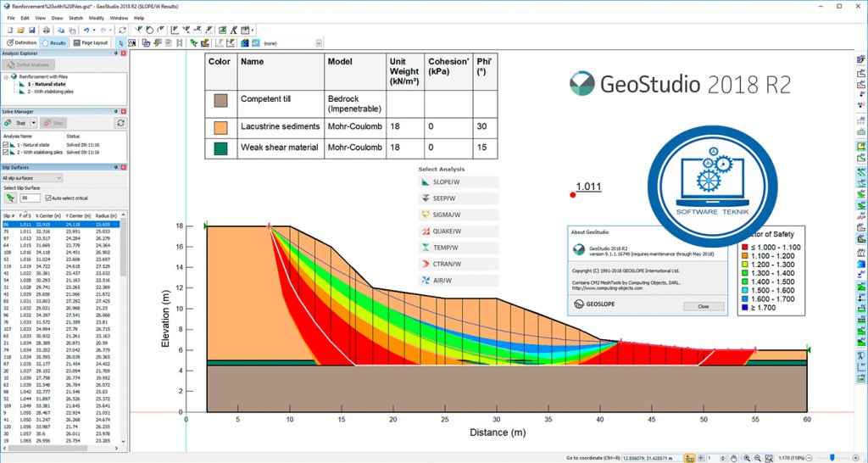The height and width of the screenshot is (463, 868).
Task: Open the File menu
Action: click(11, 18)
